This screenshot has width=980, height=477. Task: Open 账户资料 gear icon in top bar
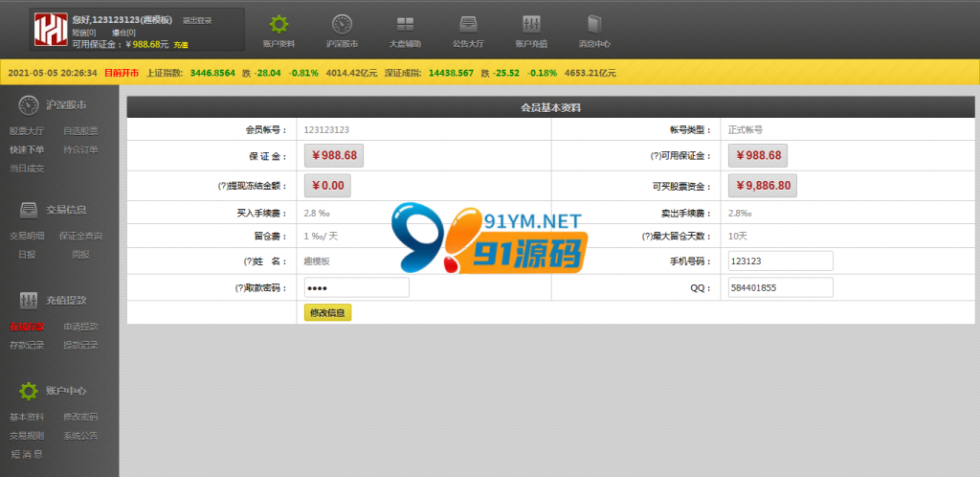click(278, 24)
